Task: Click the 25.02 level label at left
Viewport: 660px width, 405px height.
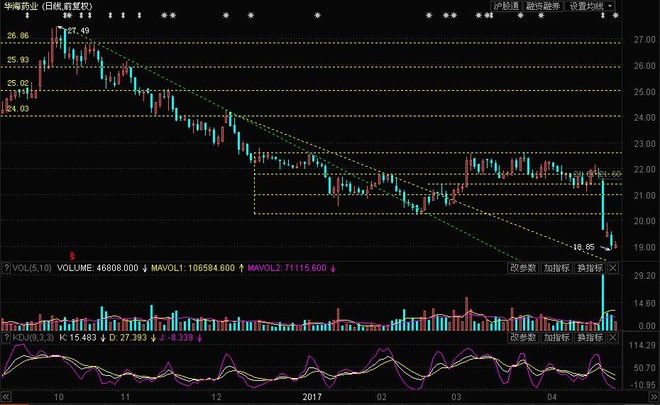Action: tap(18, 83)
